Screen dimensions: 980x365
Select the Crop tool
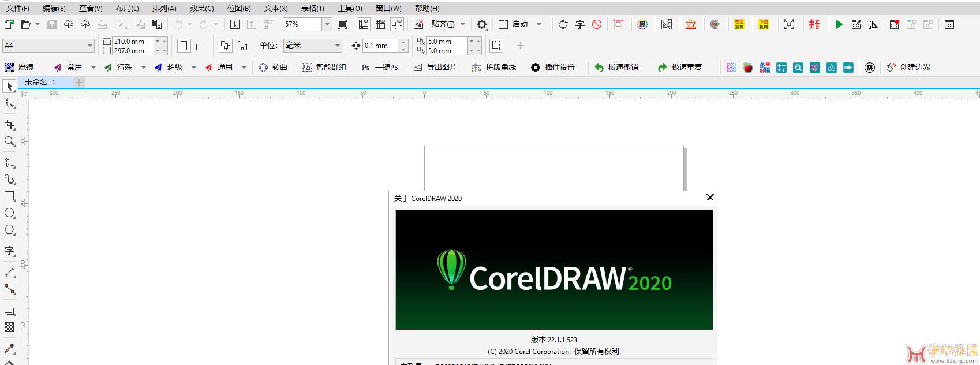(9, 125)
